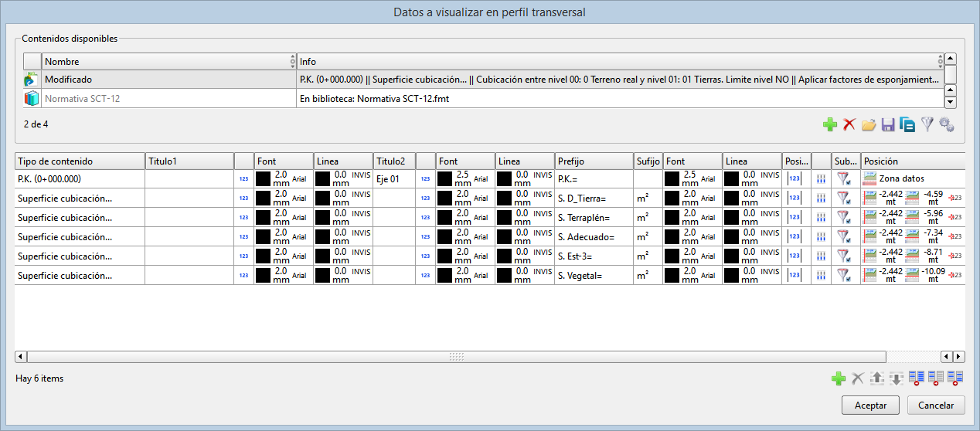The image size is (980, 431).
Task: Select the Modificado content row icon
Action: 32,80
